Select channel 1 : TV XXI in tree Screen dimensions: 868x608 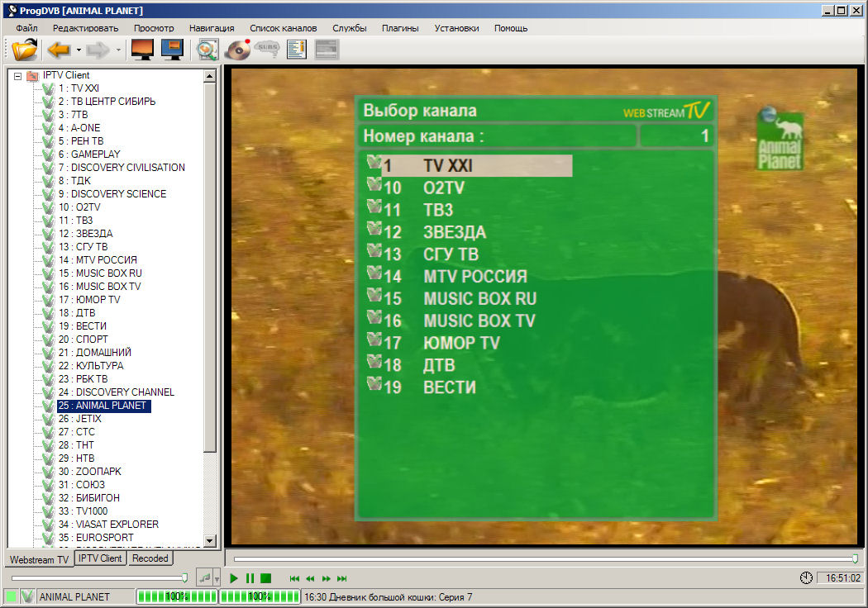[x=79, y=88]
